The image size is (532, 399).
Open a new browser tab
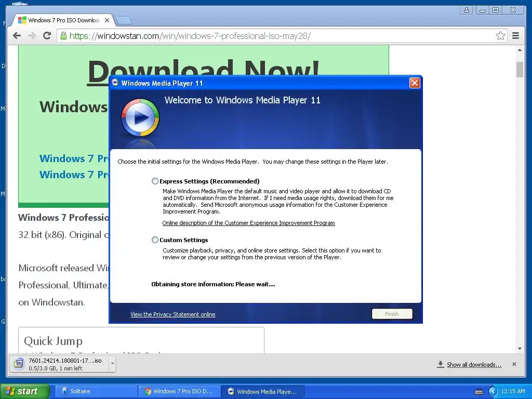click(124, 21)
